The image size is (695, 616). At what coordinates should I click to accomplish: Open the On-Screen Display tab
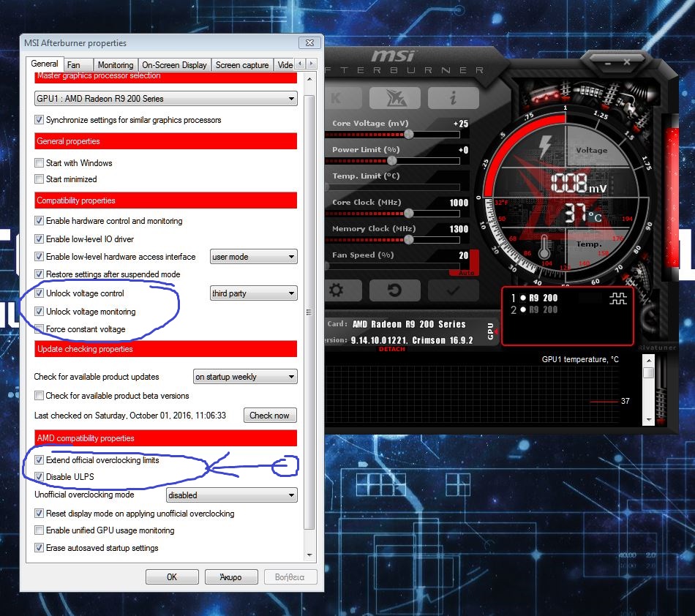pyautogui.click(x=174, y=65)
